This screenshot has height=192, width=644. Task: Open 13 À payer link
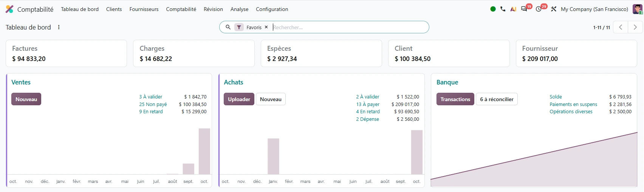[x=368, y=105]
